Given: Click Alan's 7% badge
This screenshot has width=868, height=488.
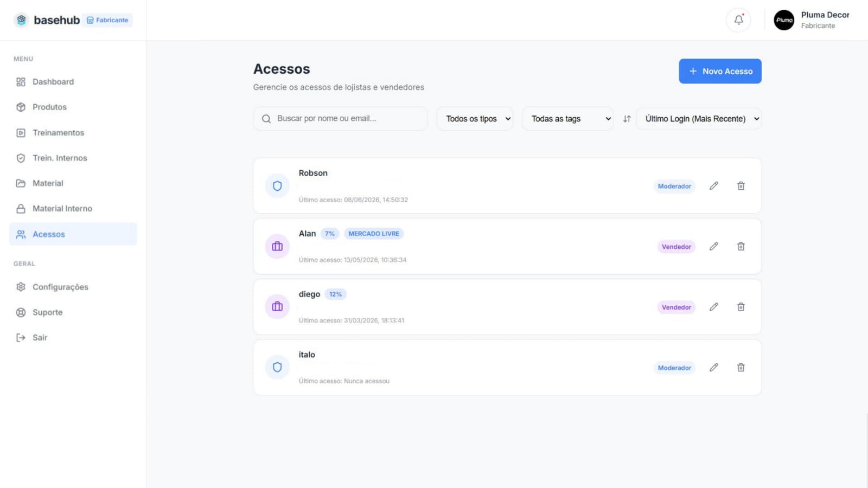Looking at the screenshot, I should (x=330, y=234).
